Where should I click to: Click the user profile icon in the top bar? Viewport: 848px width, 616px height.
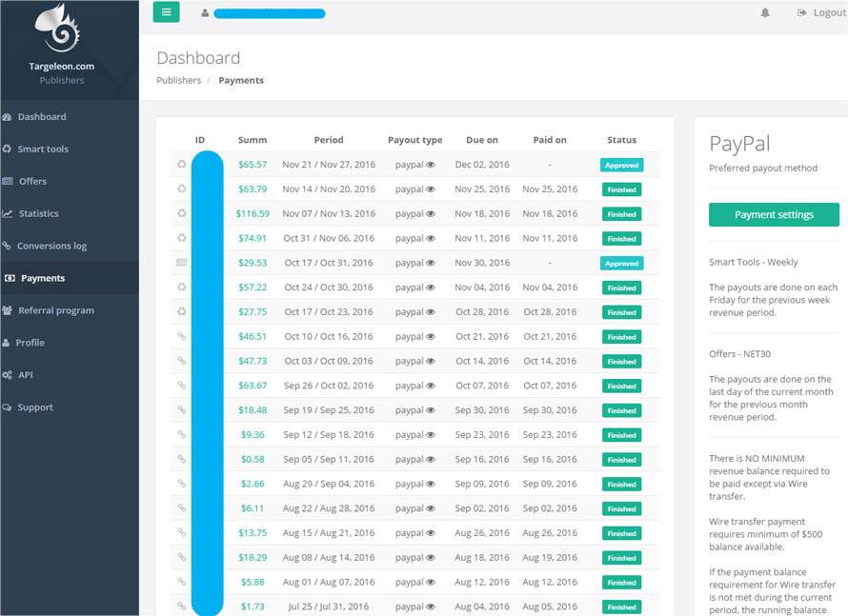205,13
